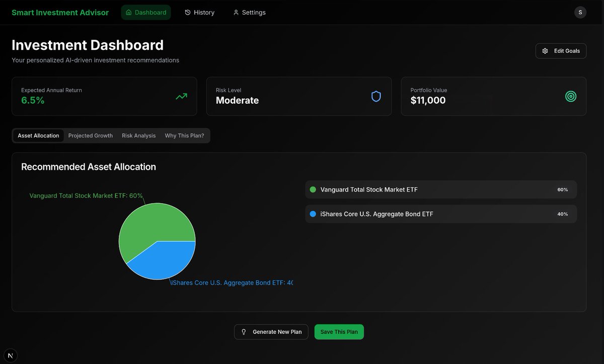Click the Next.js N badge icon
The width and height of the screenshot is (604, 364).
(10, 355)
